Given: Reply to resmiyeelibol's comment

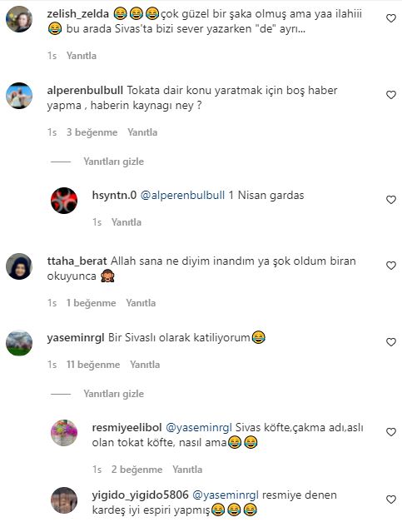Looking at the screenshot, I should click(187, 470).
